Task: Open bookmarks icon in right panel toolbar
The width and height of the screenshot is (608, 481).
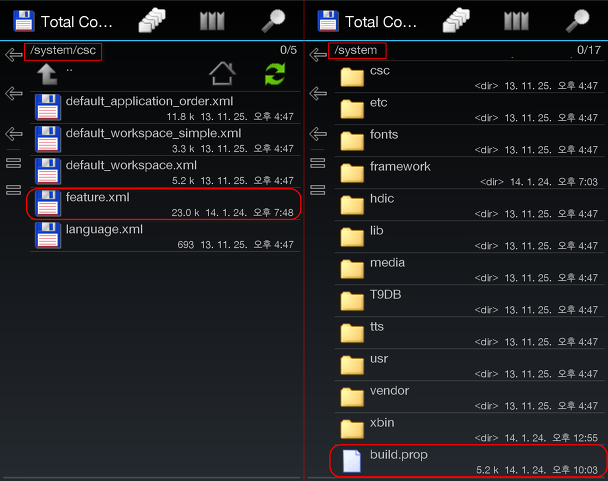Action: pyautogui.click(x=516, y=21)
